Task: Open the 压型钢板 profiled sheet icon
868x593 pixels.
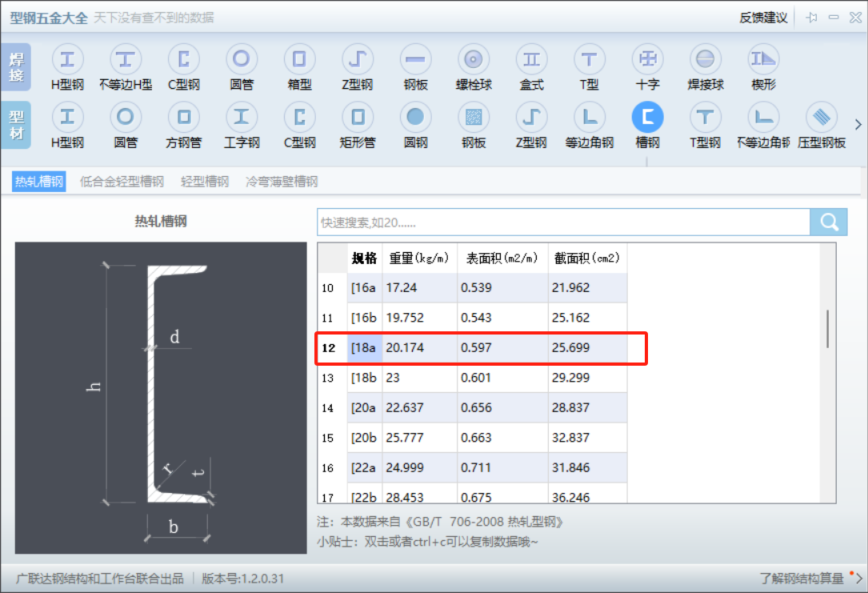Action: (822, 117)
